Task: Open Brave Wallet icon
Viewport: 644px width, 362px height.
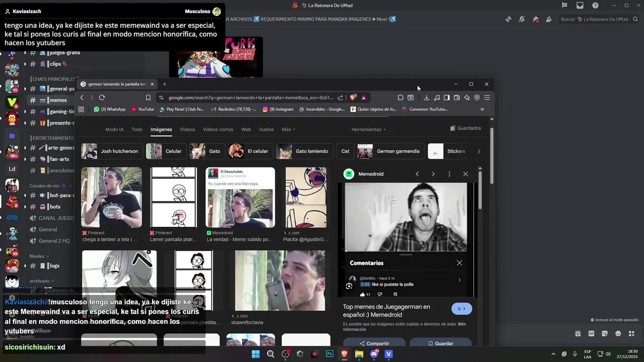Action: click(x=457, y=98)
